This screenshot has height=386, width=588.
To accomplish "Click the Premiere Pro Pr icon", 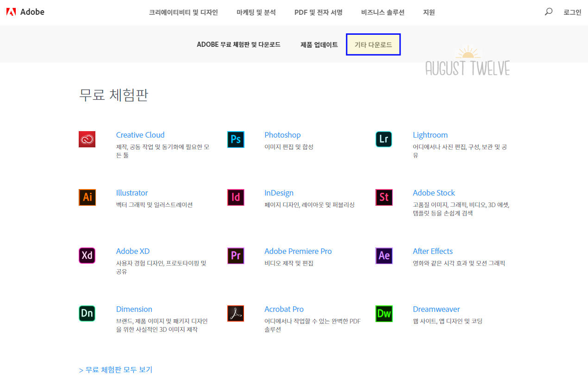I will 236,255.
